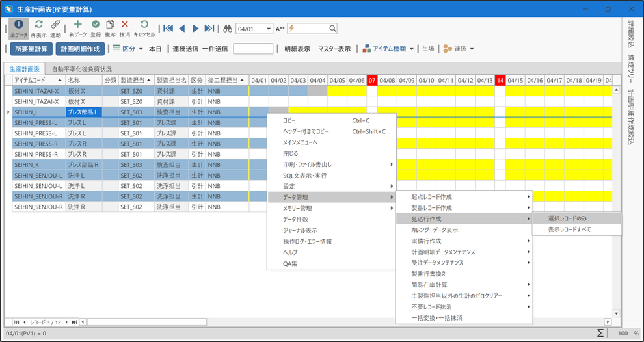Click the 区分 list icon
Viewport: 644px width, 342px height.
[x=116, y=49]
